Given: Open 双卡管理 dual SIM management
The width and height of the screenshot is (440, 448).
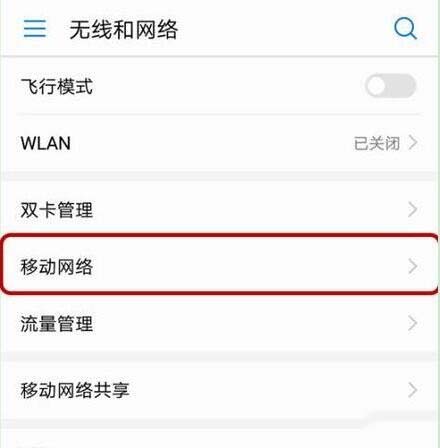Looking at the screenshot, I should 220,210.
